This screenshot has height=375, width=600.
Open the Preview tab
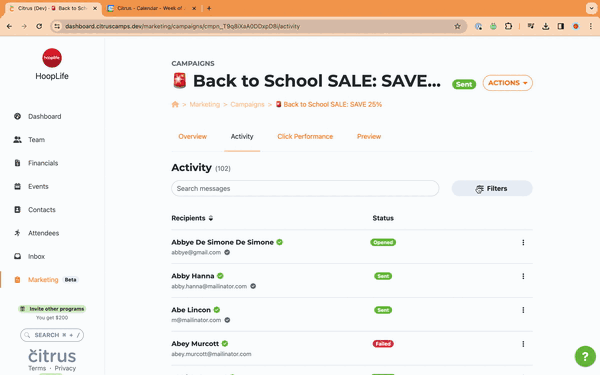pos(369,137)
